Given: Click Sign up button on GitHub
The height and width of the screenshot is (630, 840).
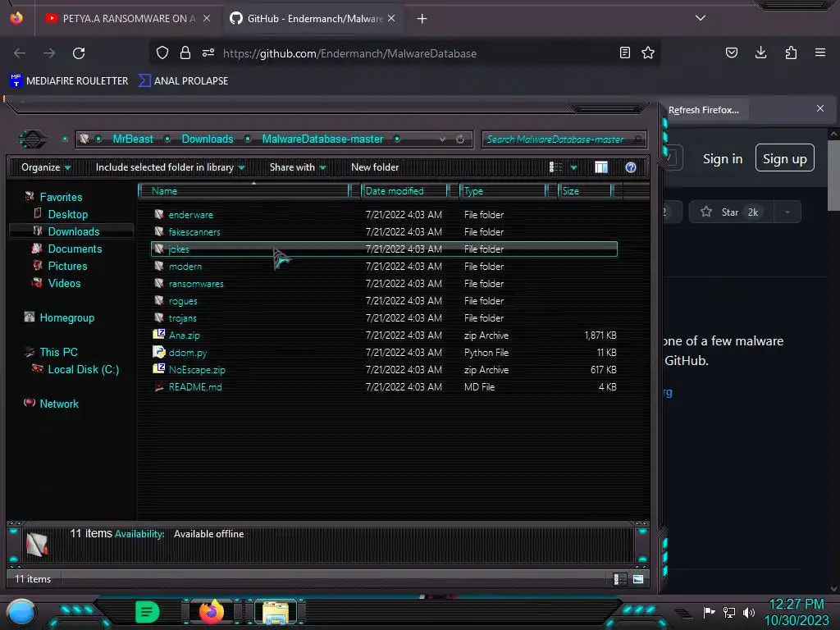Looking at the screenshot, I should (785, 158).
